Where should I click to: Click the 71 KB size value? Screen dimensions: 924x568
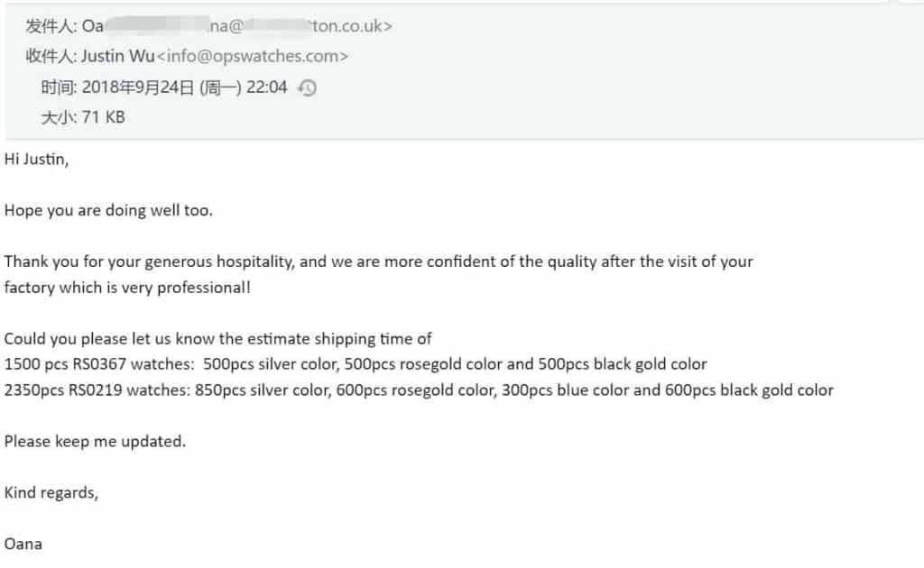[104, 117]
